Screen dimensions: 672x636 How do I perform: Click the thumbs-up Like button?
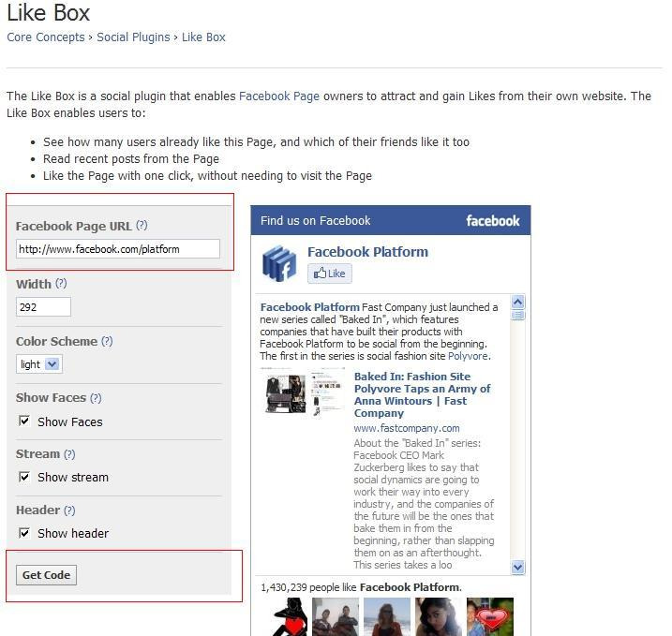(x=330, y=274)
